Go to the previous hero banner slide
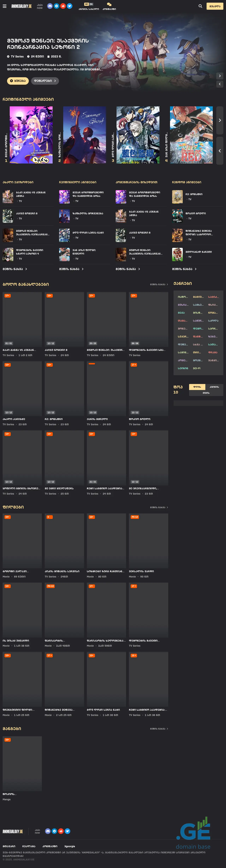This screenshot has width=226, height=868. [x=220, y=84]
